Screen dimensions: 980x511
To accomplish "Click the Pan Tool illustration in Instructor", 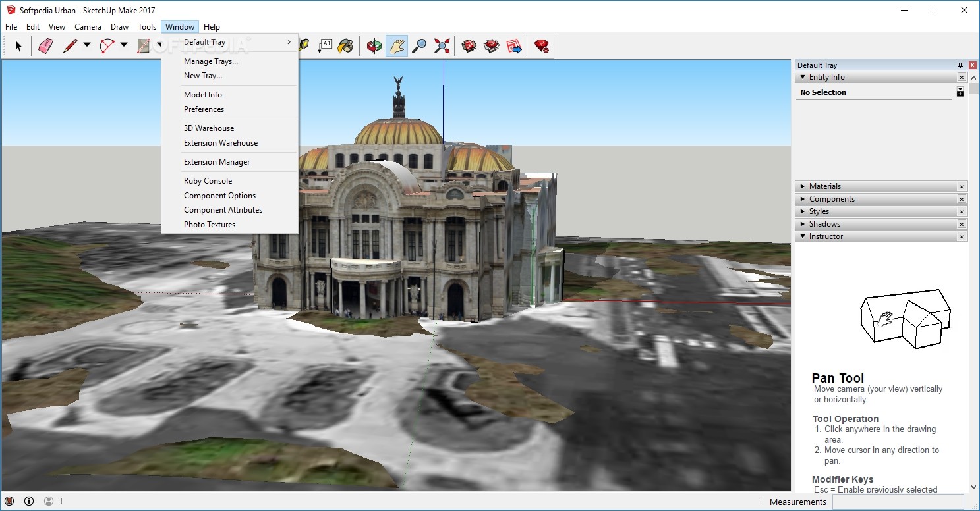I will (x=906, y=319).
